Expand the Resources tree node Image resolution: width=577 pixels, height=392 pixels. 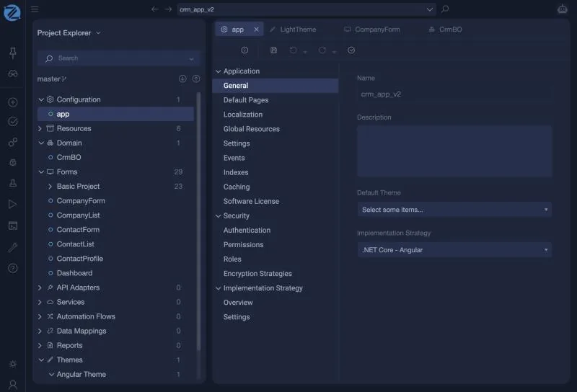[x=40, y=129]
